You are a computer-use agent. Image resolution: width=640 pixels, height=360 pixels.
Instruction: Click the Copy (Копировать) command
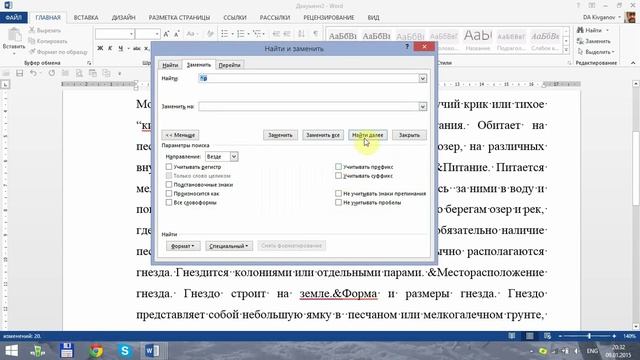tap(48, 41)
